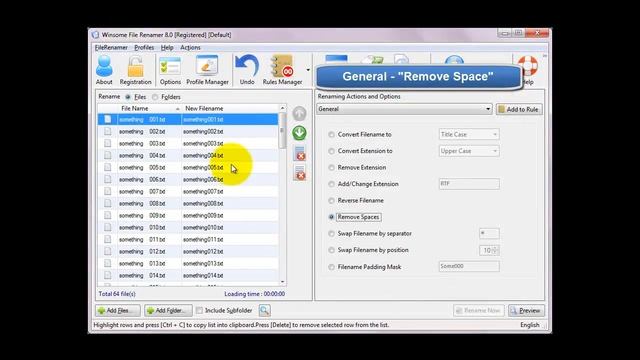Click the separator character input field
640x360 pixels.
(x=489, y=233)
